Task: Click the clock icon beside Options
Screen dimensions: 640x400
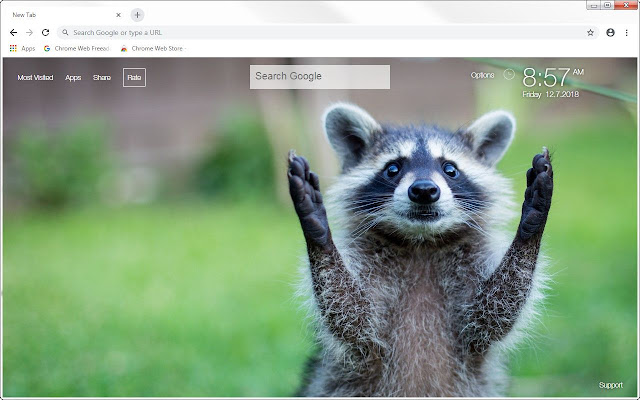Action: (509, 75)
